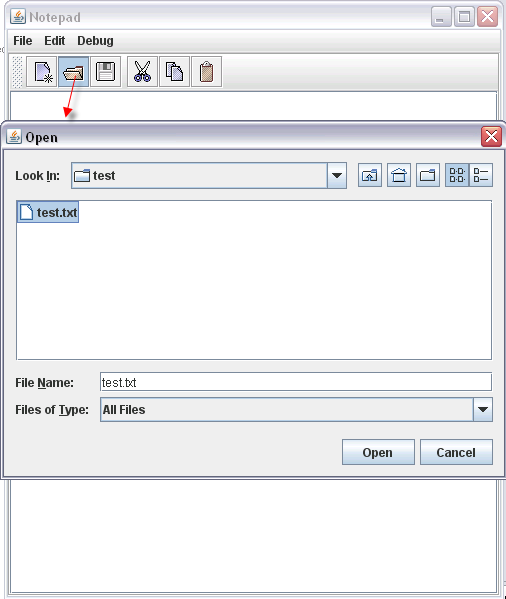Switch to List view toggle
Viewport: 506px width, 599px height.
point(457,175)
